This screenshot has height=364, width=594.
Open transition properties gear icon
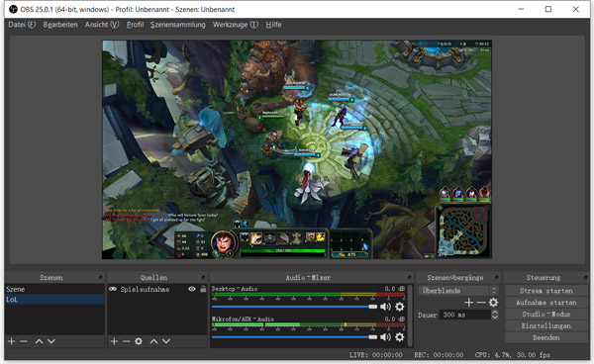[493, 303]
